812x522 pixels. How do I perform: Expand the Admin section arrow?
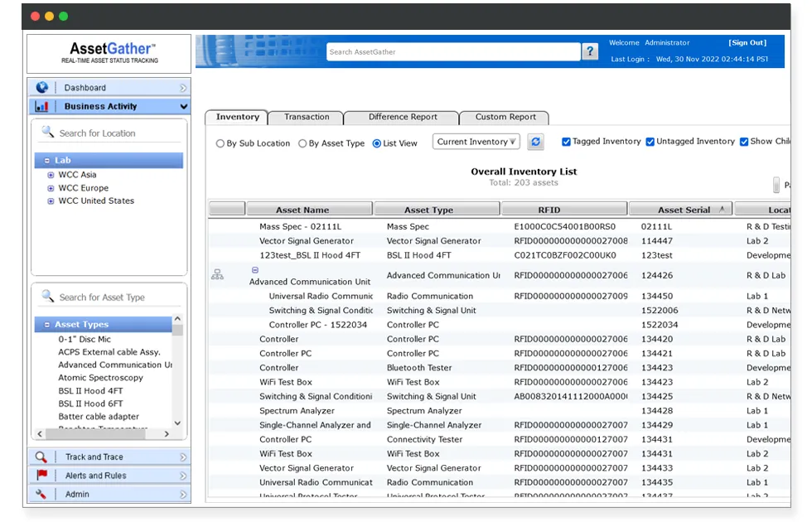[x=183, y=495]
